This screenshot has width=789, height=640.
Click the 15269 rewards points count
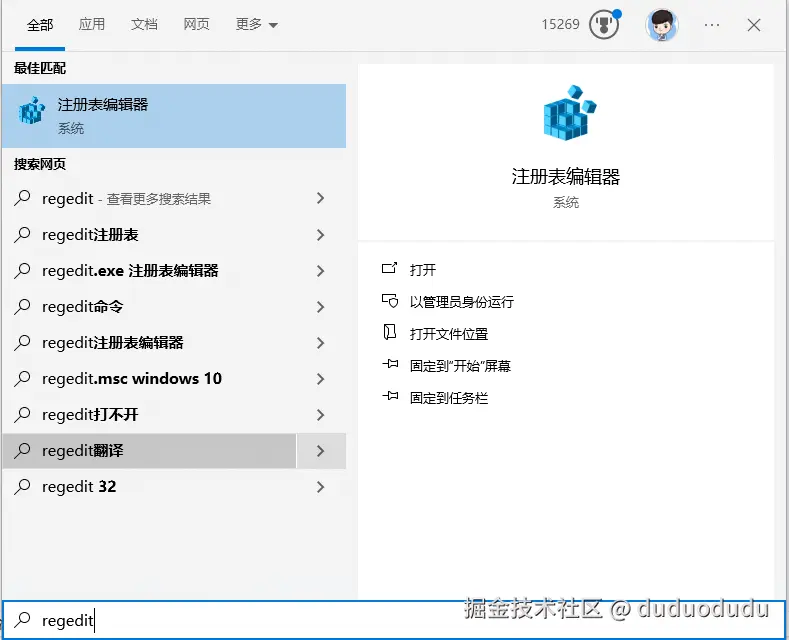(x=560, y=24)
